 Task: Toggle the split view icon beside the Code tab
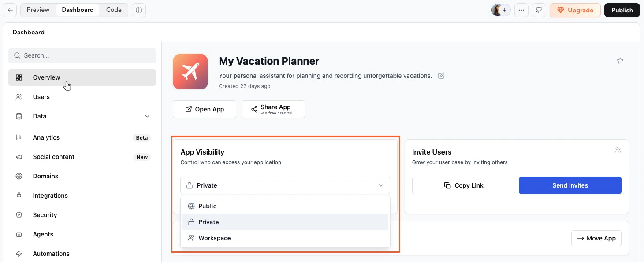(x=138, y=10)
